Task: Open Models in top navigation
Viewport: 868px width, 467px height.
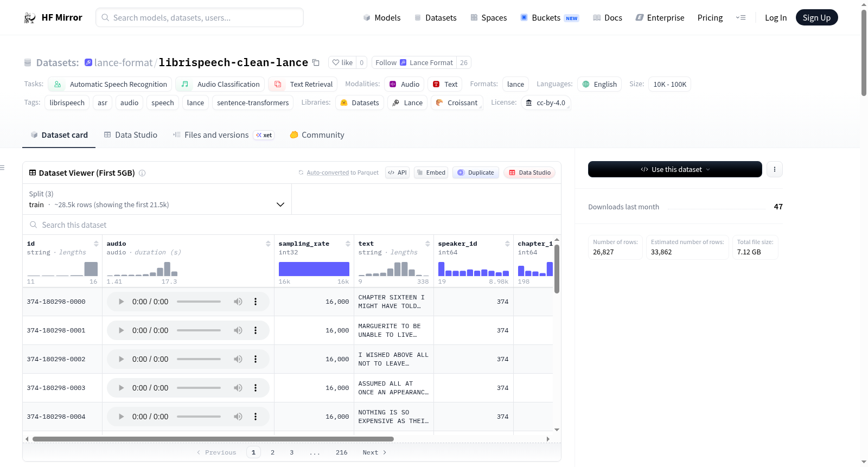Action: point(382,18)
